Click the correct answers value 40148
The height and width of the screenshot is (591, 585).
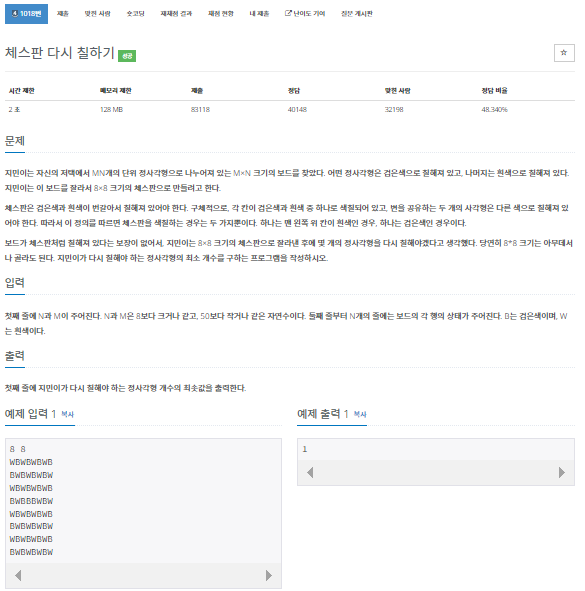[297, 110]
